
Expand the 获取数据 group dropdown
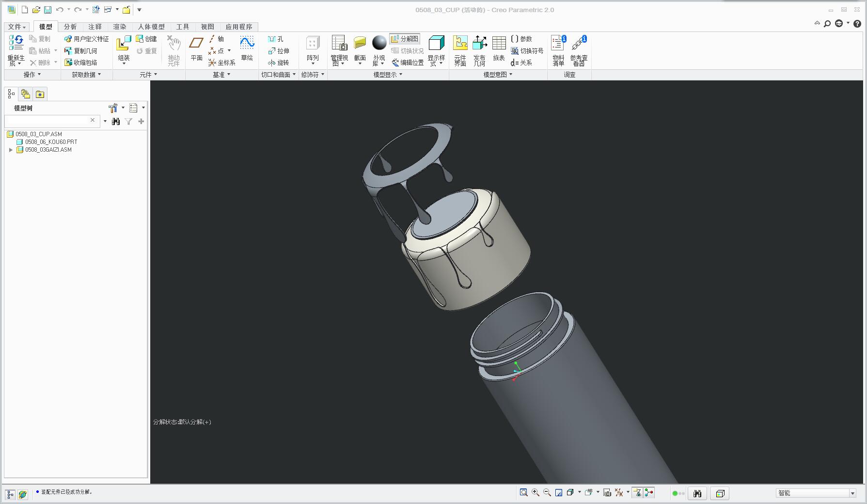pos(86,75)
